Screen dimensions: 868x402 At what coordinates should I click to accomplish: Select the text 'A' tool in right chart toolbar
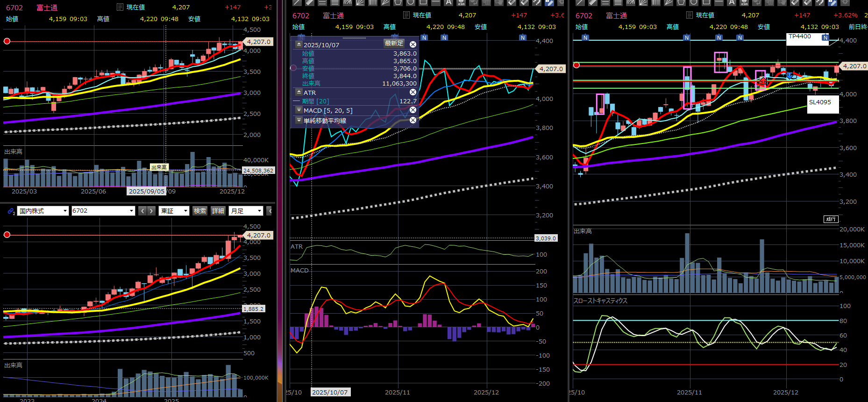[x=732, y=2]
